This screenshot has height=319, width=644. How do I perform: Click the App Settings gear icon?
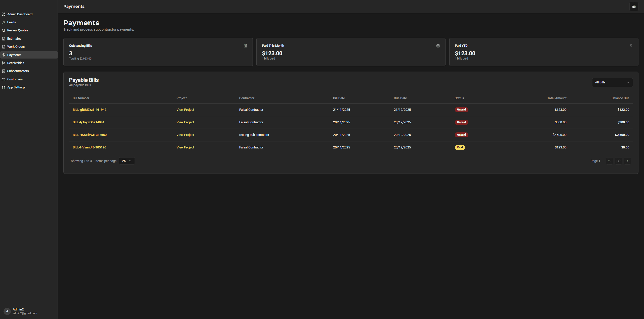click(x=4, y=87)
